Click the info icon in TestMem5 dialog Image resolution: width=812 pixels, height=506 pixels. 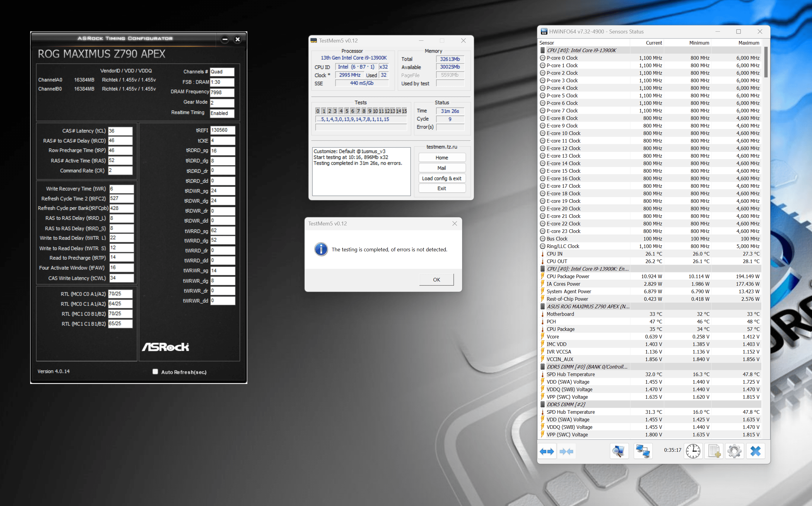click(x=321, y=249)
